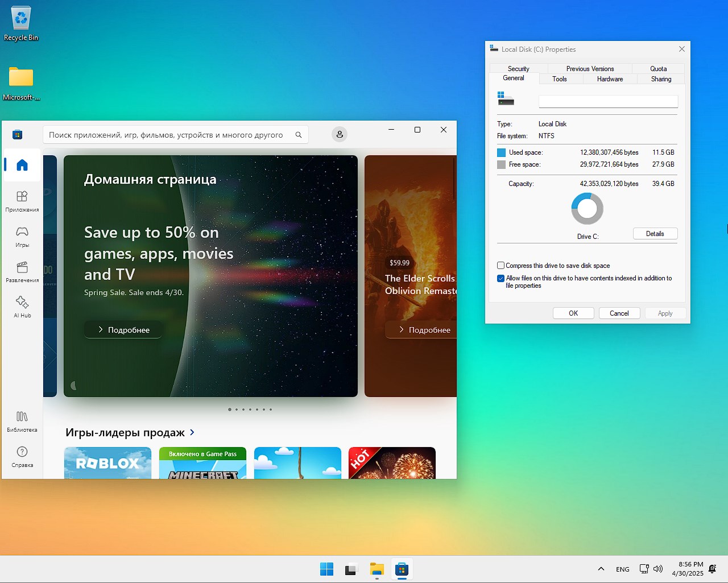Maximize the Microsoft Store window
This screenshot has height=583, width=728.
click(x=417, y=130)
